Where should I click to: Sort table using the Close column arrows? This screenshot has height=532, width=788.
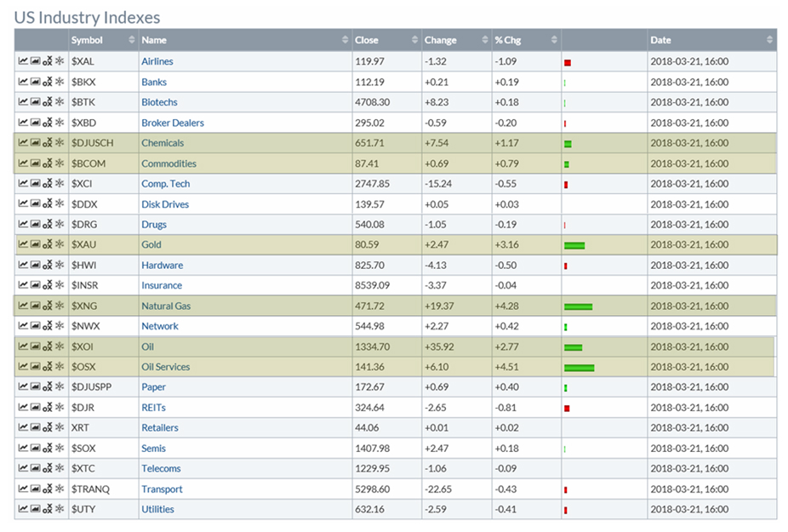coord(415,40)
